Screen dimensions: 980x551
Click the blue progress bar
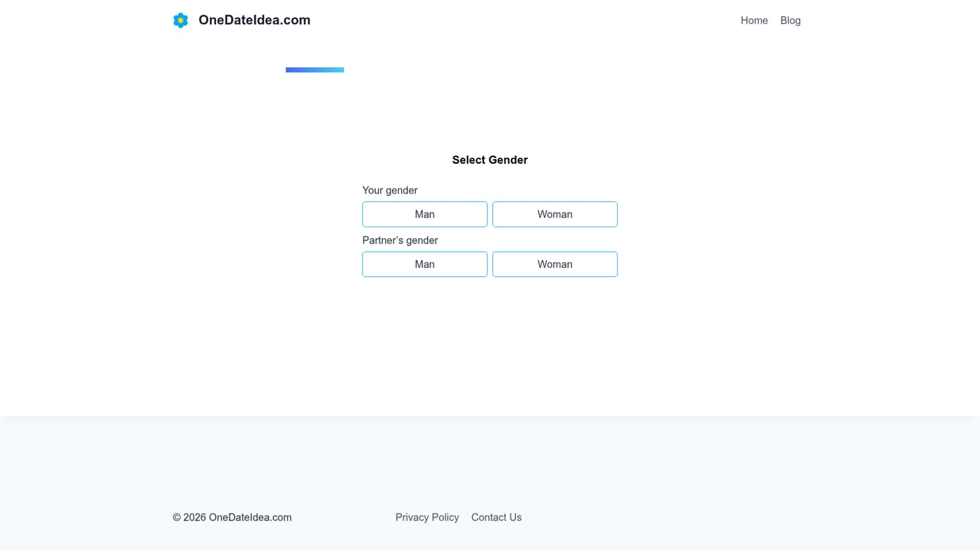click(x=315, y=70)
